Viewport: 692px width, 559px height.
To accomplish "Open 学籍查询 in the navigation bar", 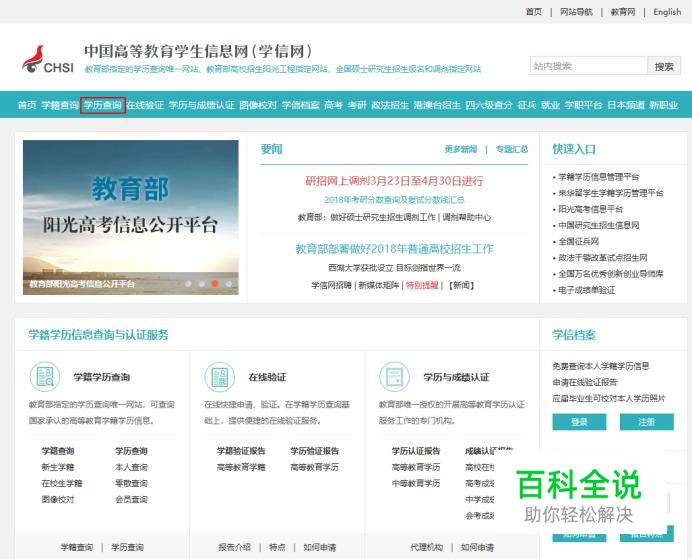I will (60, 105).
